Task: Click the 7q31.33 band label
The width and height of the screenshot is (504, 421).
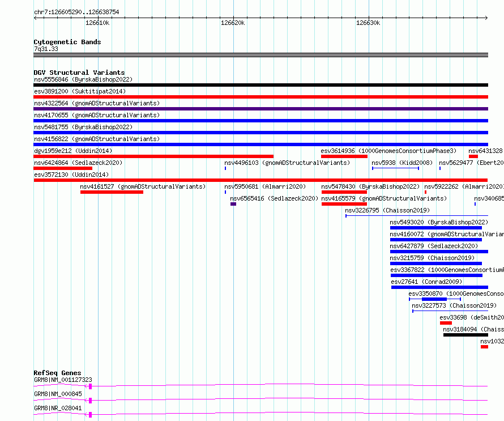Action: 46,49
